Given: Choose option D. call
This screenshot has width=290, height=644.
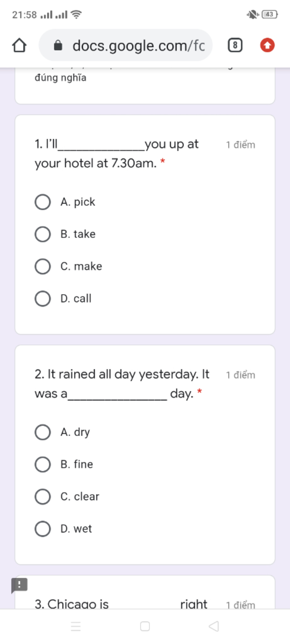Looking at the screenshot, I should 63,299.
